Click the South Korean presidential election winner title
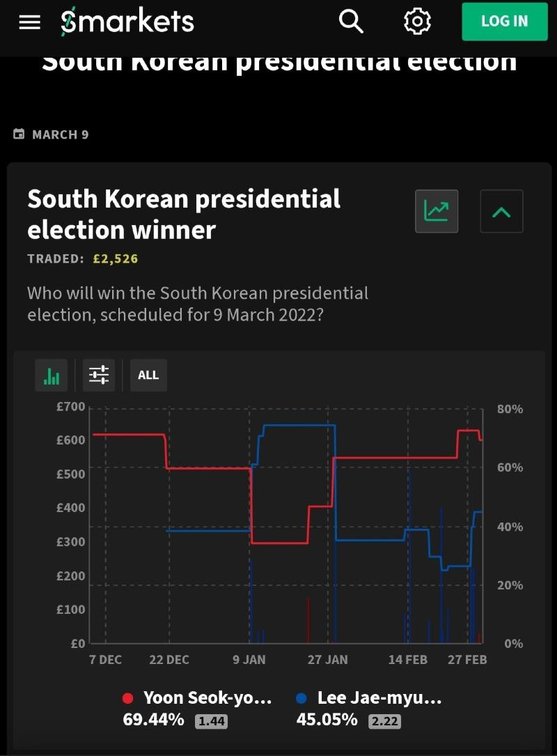Image resolution: width=557 pixels, height=756 pixels. pos(184,214)
